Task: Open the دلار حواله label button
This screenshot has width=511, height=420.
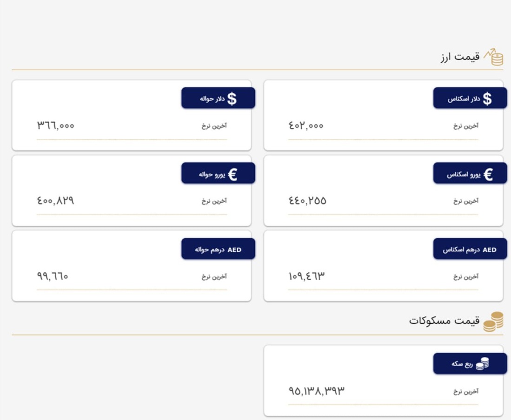Action: tap(218, 98)
